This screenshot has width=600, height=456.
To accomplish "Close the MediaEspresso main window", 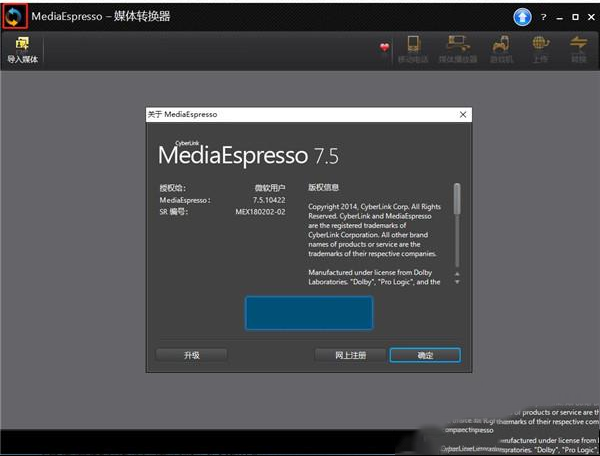I will (591, 17).
